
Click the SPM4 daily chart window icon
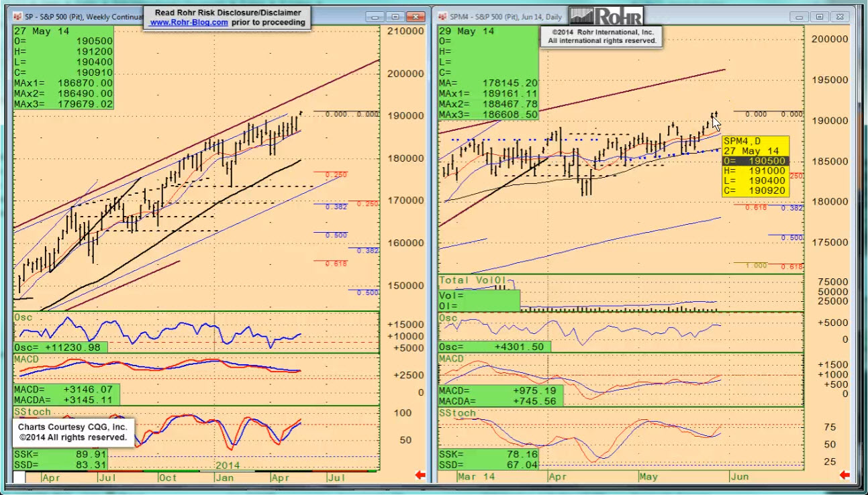444,17
